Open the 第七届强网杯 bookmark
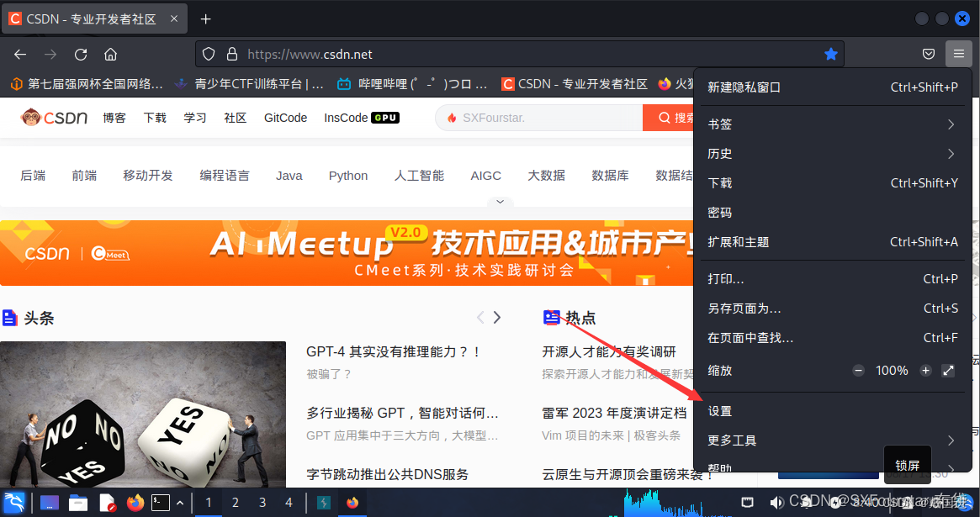Image resolution: width=980 pixels, height=517 pixels. pos(87,84)
